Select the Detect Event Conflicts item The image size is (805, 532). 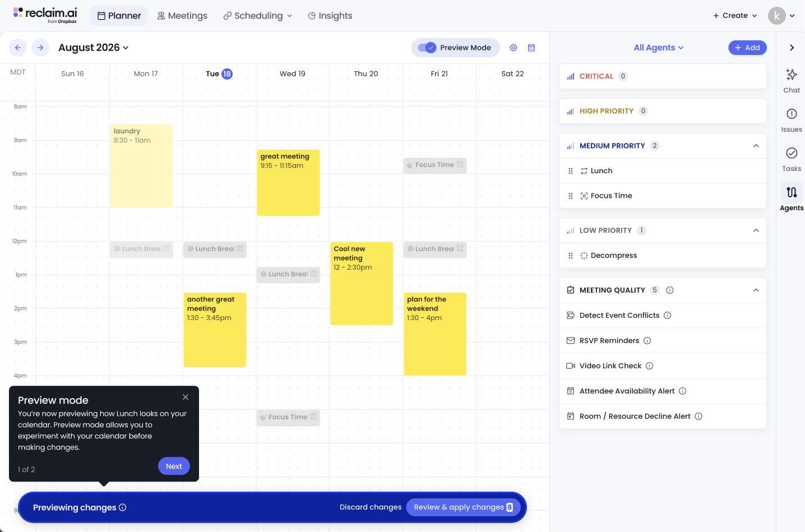pos(663,315)
